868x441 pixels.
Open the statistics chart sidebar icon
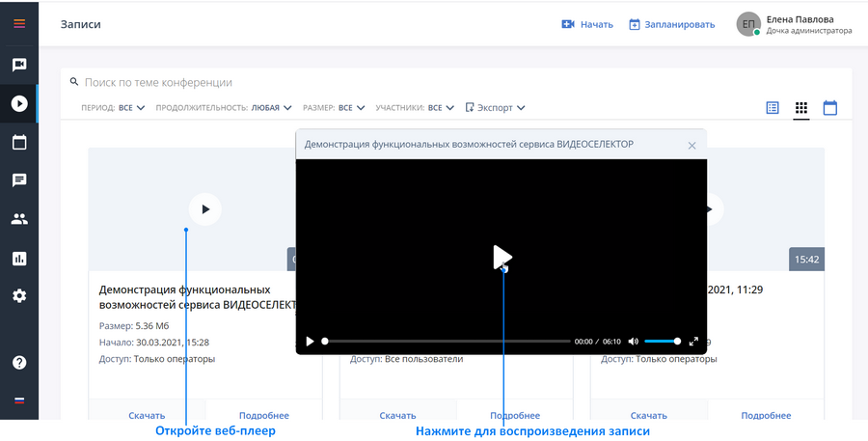pos(19,259)
